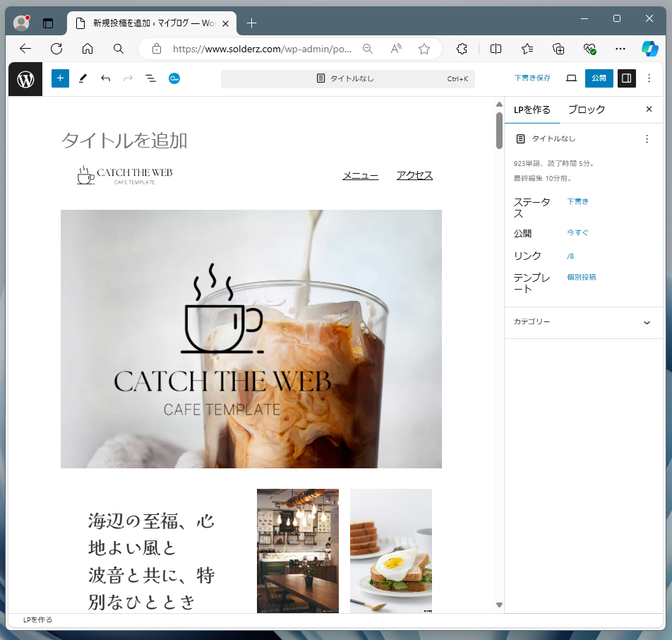Open split screen view
Viewport: 672px width, 640px height.
[x=496, y=49]
